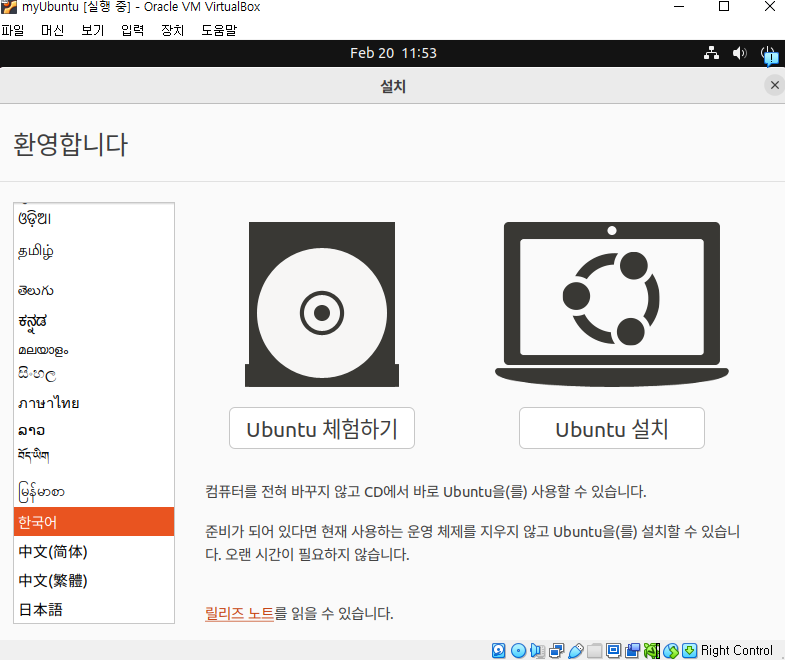Click the Ubuntu 설치 button
The width and height of the screenshot is (785, 660).
pos(612,428)
